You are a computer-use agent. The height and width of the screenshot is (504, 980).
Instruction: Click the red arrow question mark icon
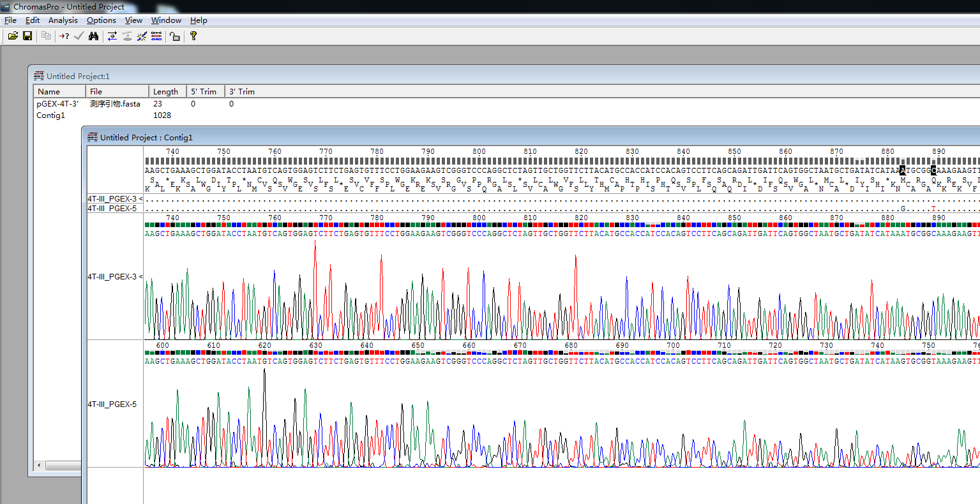(64, 36)
